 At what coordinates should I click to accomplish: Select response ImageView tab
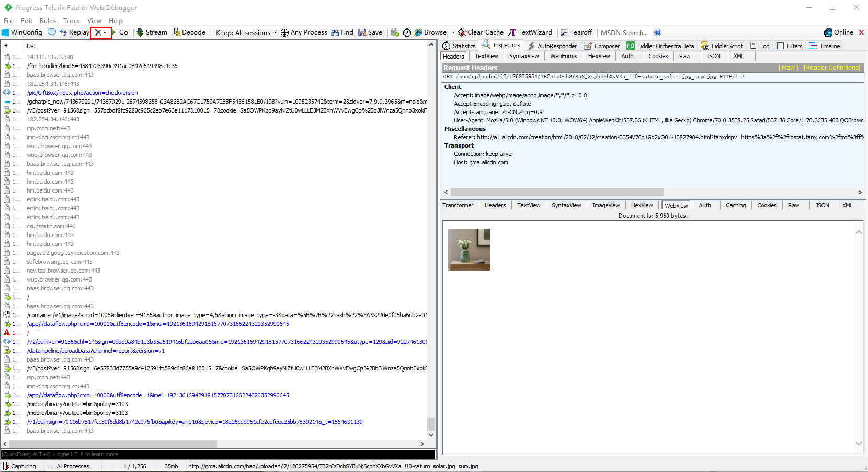click(x=606, y=206)
